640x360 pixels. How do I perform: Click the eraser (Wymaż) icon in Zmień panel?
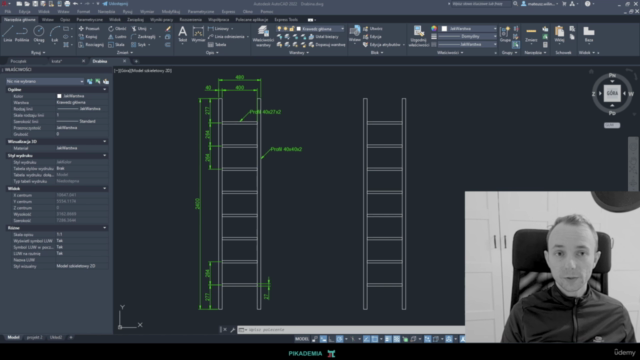(168, 29)
